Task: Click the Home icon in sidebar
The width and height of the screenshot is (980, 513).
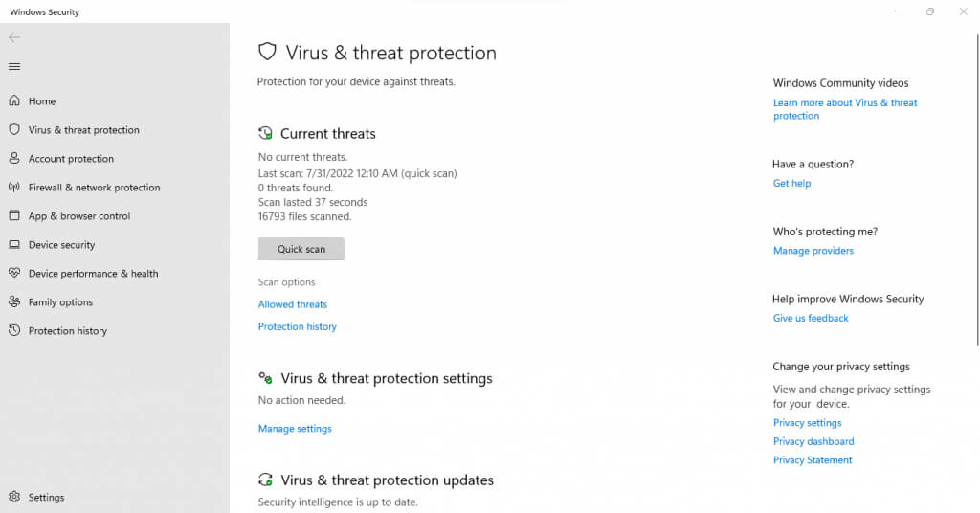Action: tap(14, 101)
